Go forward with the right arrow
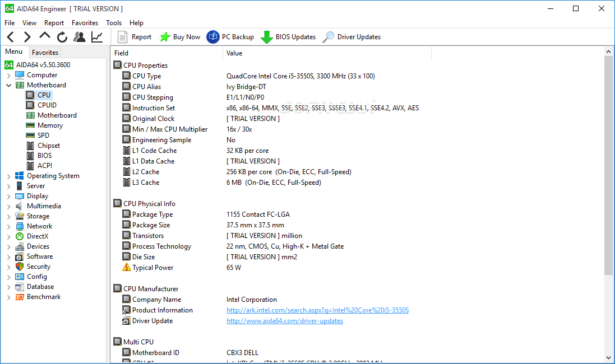The height and width of the screenshot is (364, 615). click(x=27, y=37)
